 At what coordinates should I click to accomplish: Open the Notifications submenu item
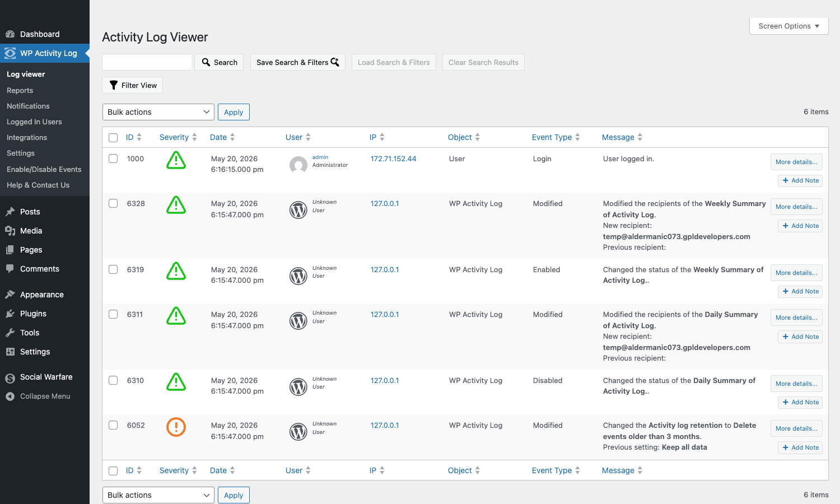(28, 106)
